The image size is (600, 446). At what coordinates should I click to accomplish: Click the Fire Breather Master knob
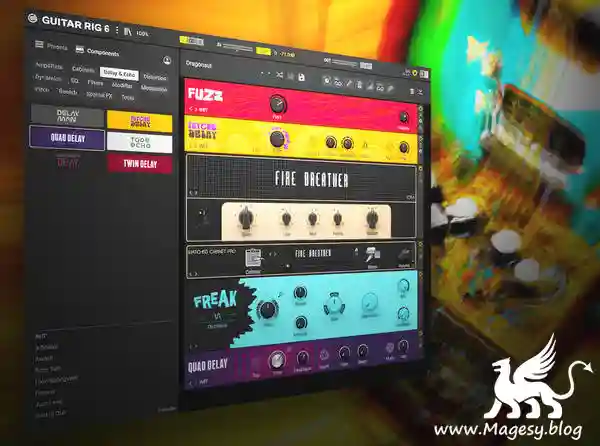coord(372,218)
